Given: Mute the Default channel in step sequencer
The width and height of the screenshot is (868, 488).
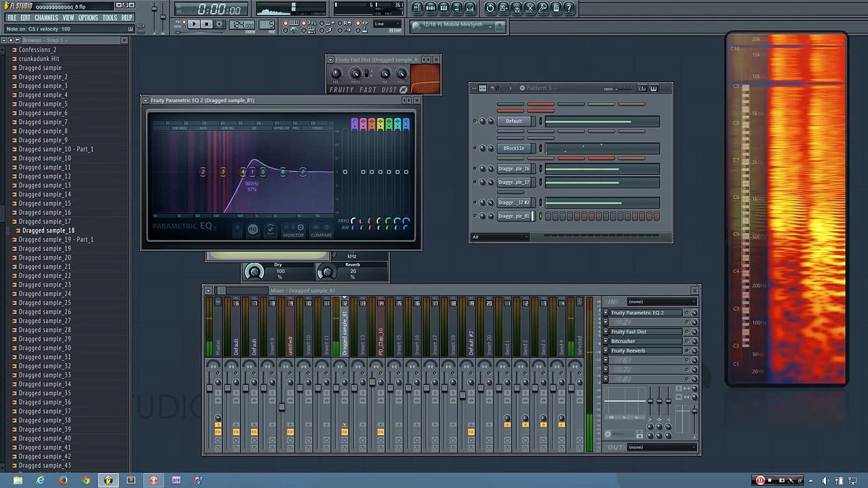Looking at the screenshot, I should 475,121.
